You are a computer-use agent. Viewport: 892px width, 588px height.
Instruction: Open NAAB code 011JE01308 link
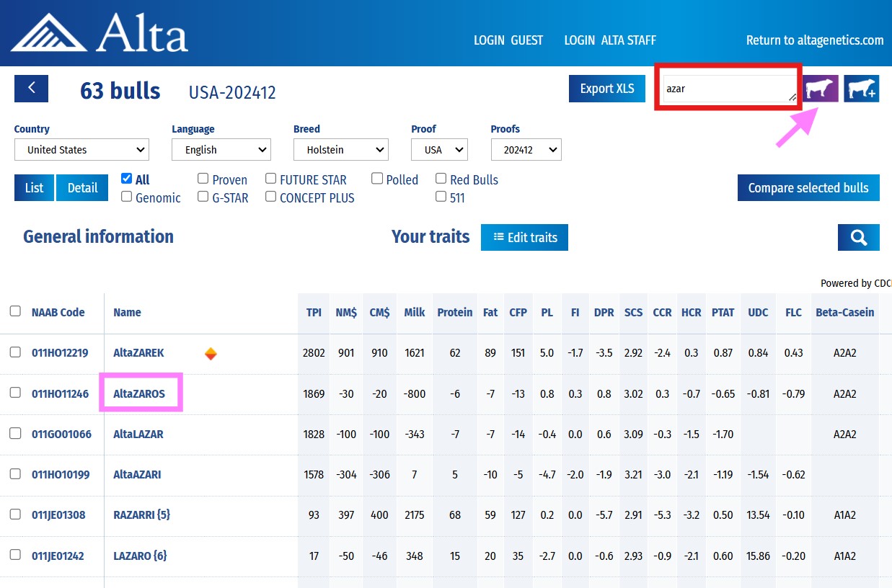58,515
